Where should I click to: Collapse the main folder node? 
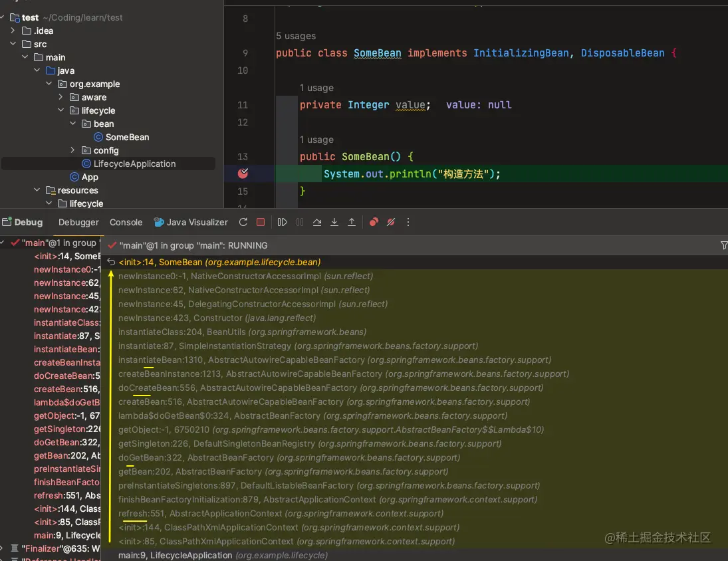pyautogui.click(x=25, y=57)
